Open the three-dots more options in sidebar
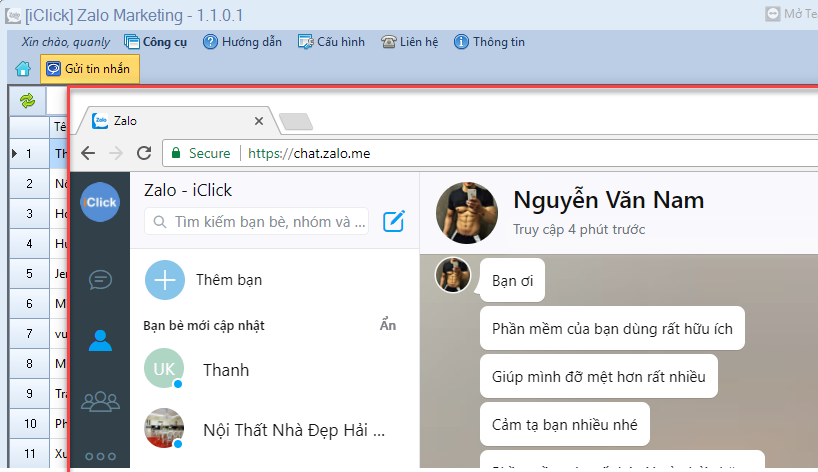Screen dimensions: 818x472 click(100, 456)
